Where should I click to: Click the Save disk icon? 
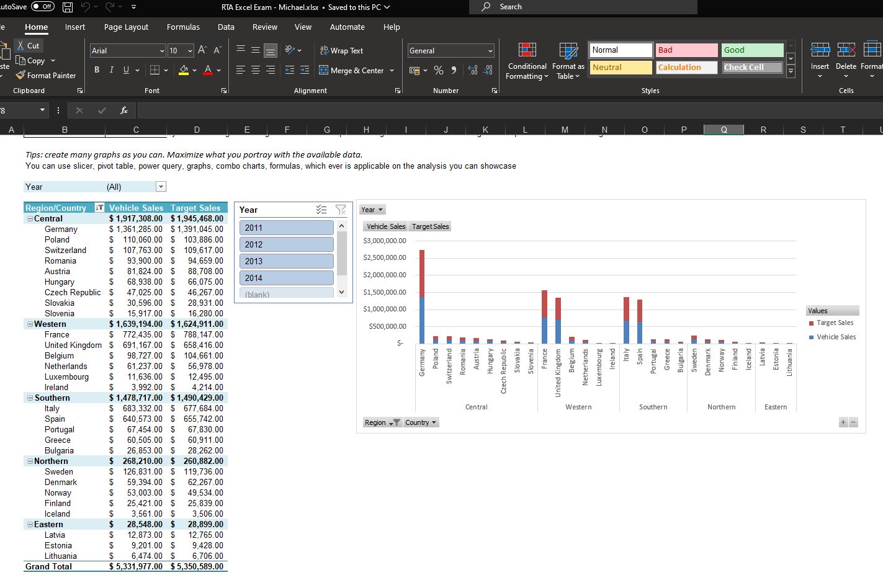(x=68, y=7)
